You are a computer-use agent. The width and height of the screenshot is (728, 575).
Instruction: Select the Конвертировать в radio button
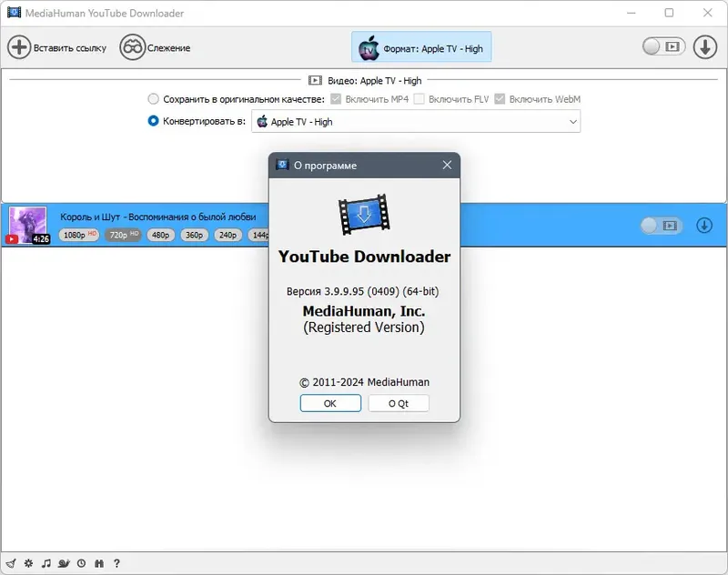pos(153,121)
